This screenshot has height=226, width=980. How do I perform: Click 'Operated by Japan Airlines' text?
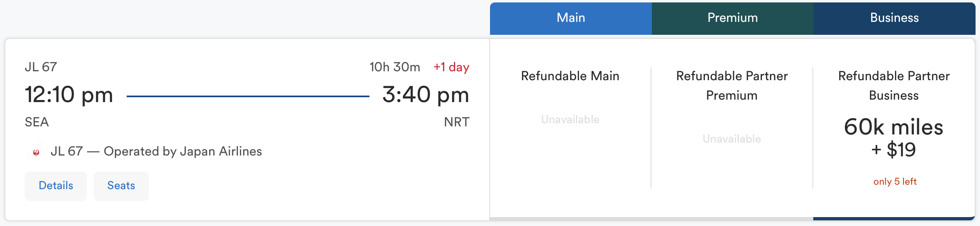pyautogui.click(x=183, y=151)
